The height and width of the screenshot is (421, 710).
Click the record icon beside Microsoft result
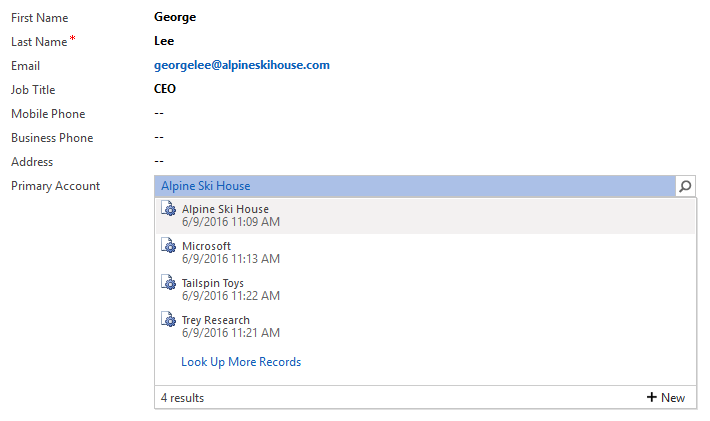(169, 245)
